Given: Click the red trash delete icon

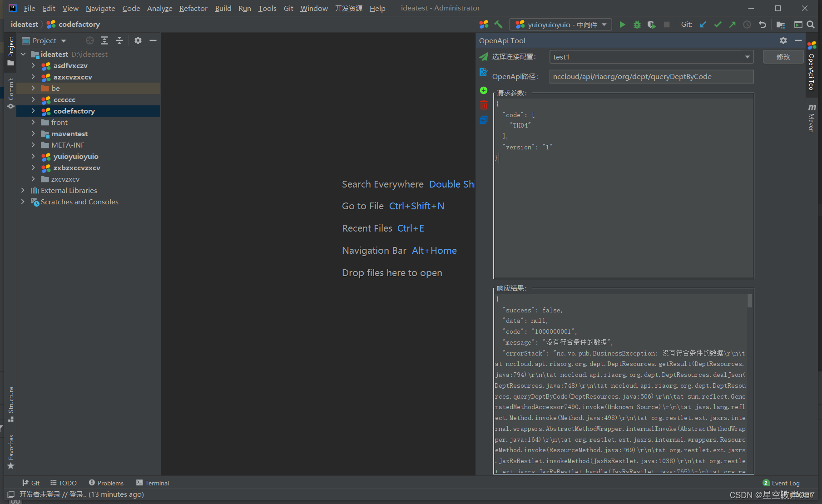Looking at the screenshot, I should point(484,105).
